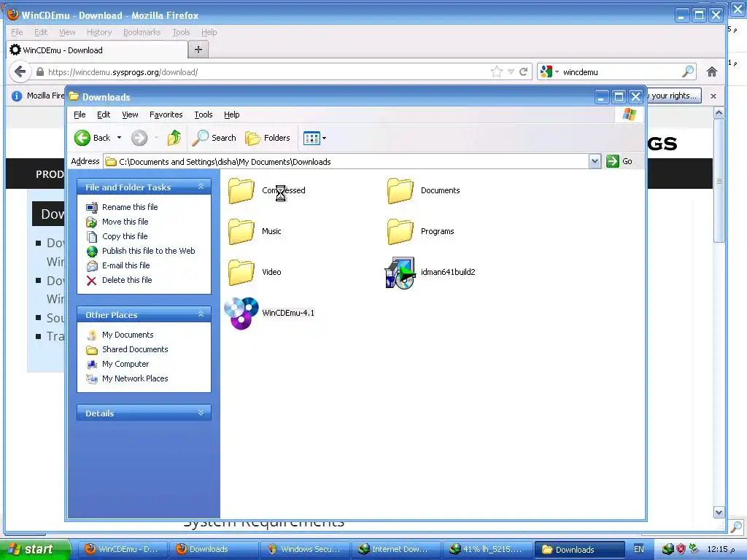Click Copy this file
This screenshot has width=747, height=560.
[125, 236]
